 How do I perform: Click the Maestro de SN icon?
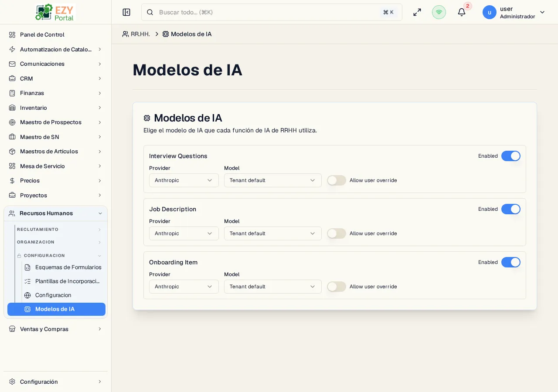pyautogui.click(x=12, y=137)
